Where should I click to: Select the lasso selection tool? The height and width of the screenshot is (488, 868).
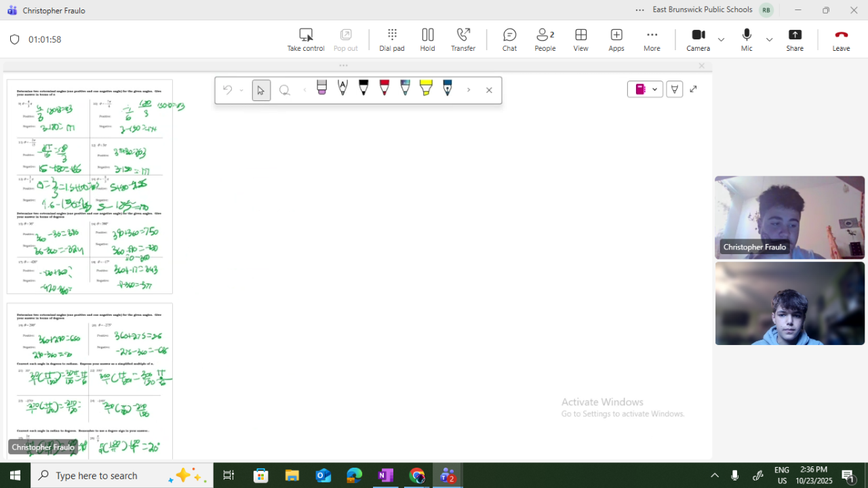285,90
